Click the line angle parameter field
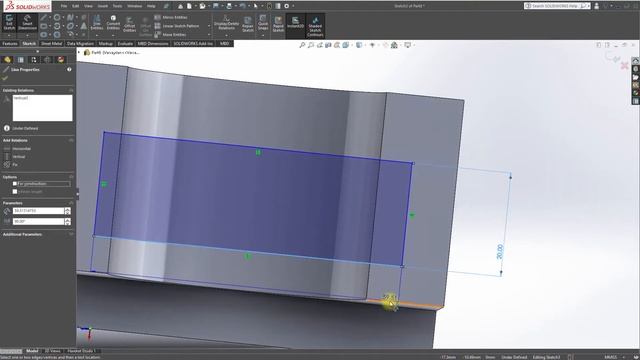Screen dimensions: 640x360 pyautogui.click(x=38, y=221)
